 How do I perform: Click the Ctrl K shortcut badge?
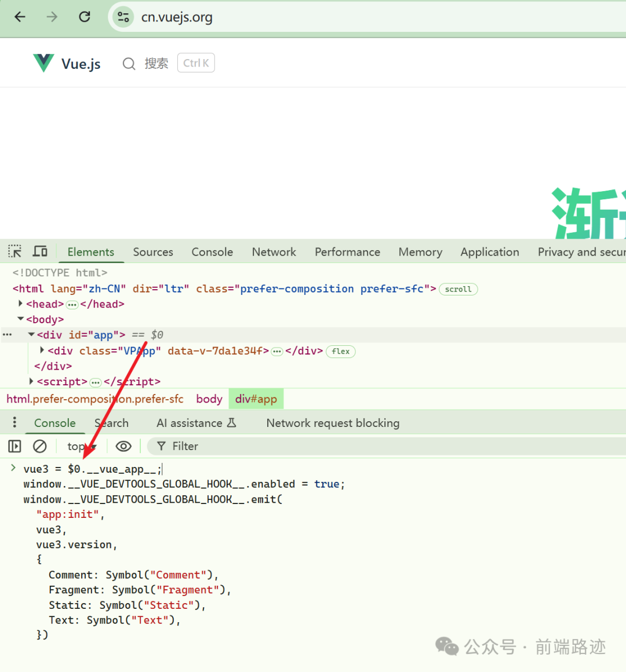[196, 63]
